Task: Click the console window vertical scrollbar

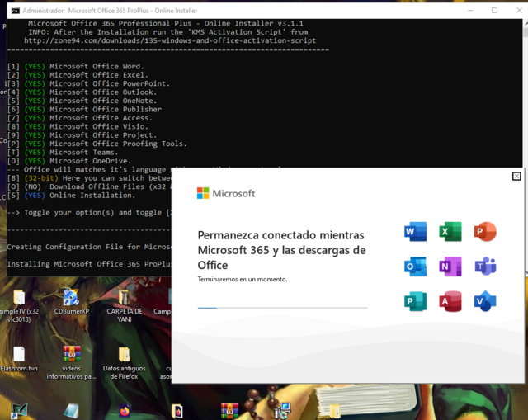Action: click(525, 148)
